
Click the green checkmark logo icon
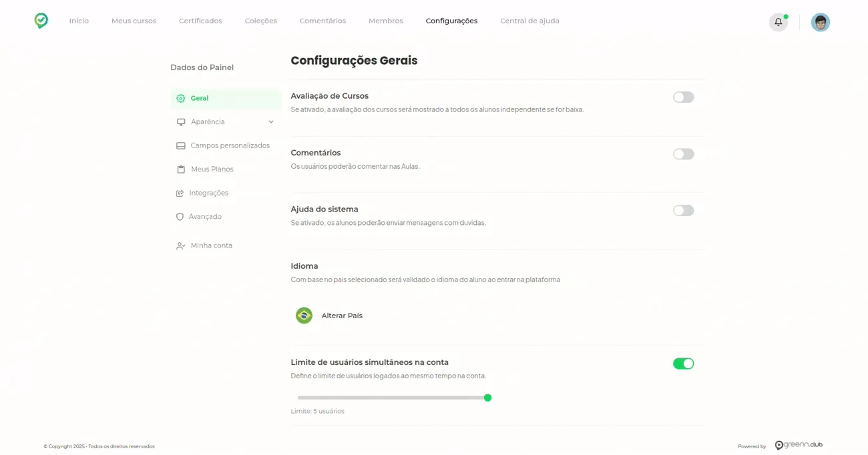(41, 21)
